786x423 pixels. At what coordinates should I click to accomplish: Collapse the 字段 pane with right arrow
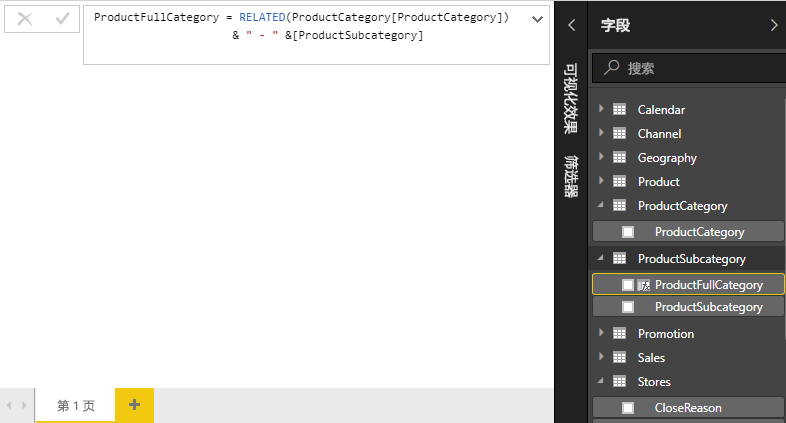pos(773,26)
